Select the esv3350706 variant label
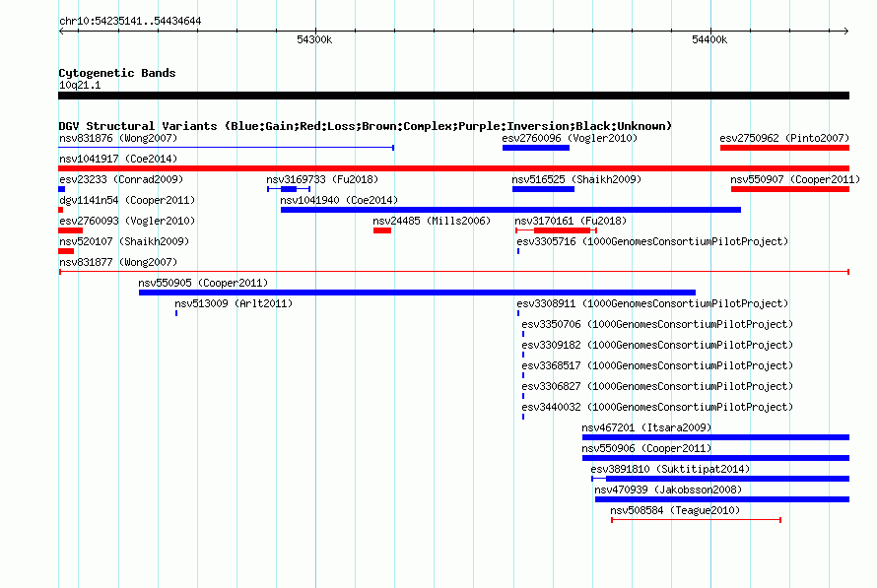 coord(657,324)
